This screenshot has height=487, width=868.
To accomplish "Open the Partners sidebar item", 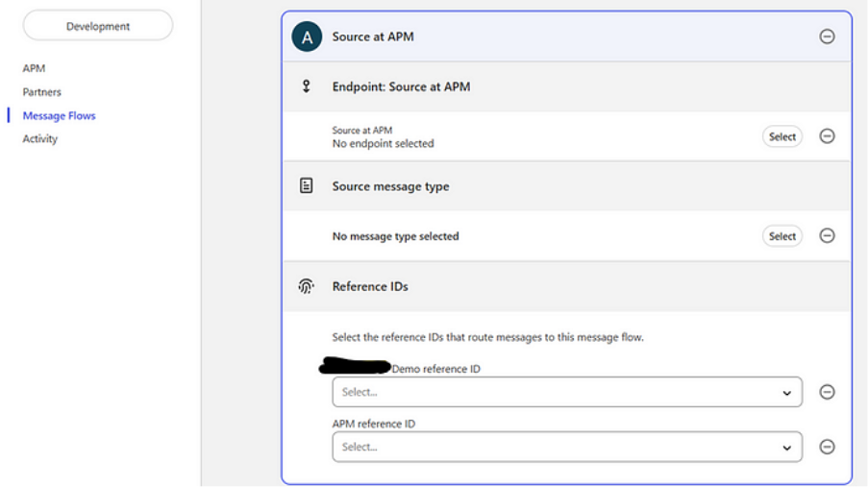I will click(x=42, y=92).
